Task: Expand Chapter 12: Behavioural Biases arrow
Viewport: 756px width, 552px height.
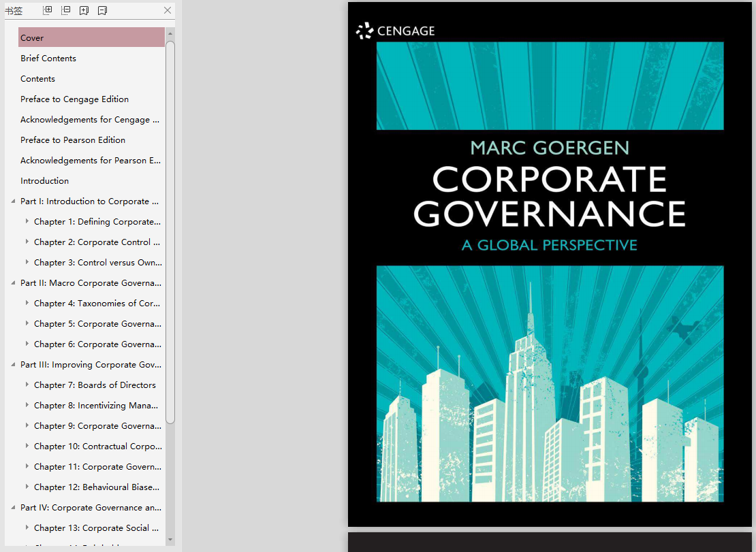Action: coord(27,487)
